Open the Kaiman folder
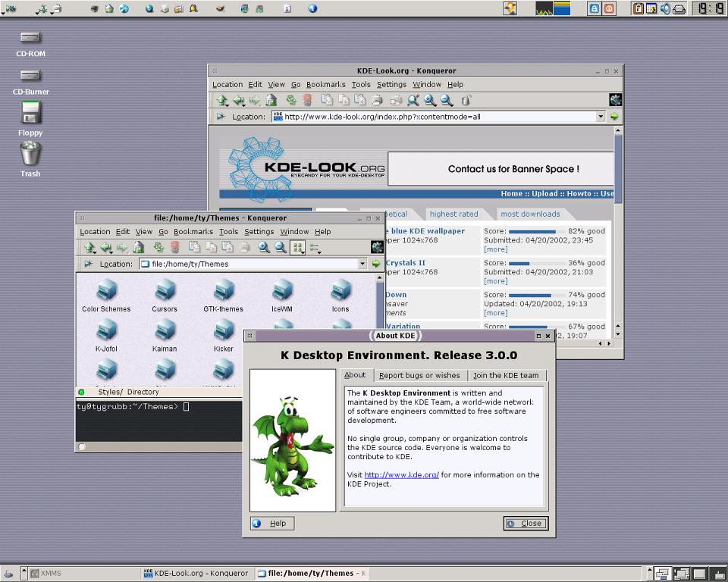The image size is (728, 582). pyautogui.click(x=165, y=336)
